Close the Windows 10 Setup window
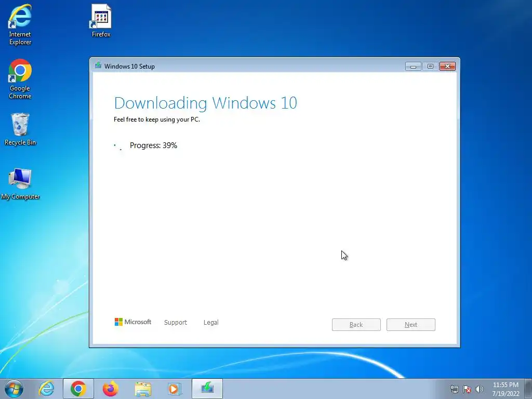 coord(447,66)
